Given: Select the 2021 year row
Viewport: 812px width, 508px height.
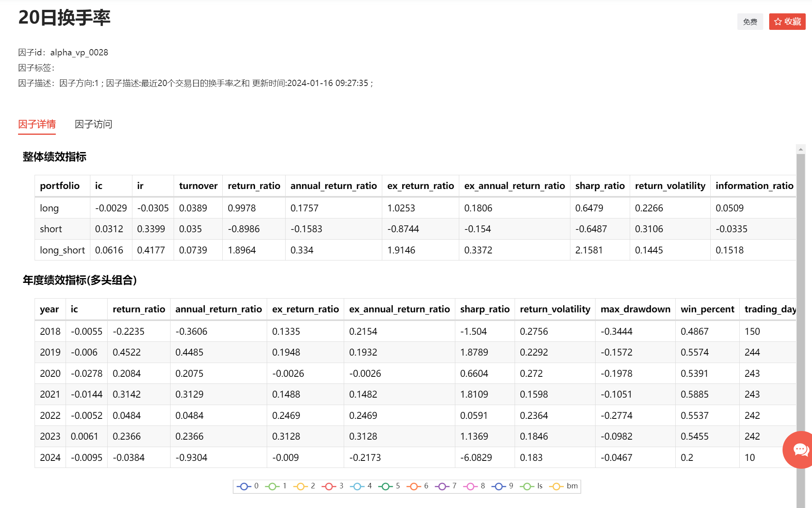Looking at the screenshot, I should pos(50,394).
